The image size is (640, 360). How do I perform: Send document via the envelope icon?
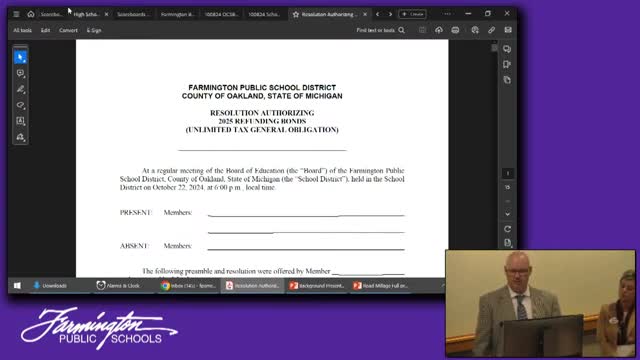point(508,30)
